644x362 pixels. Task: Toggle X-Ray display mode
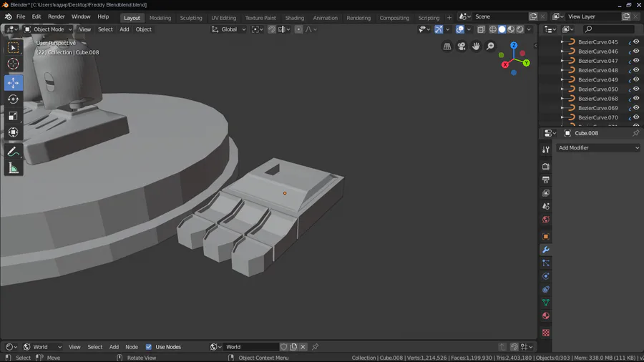481,29
